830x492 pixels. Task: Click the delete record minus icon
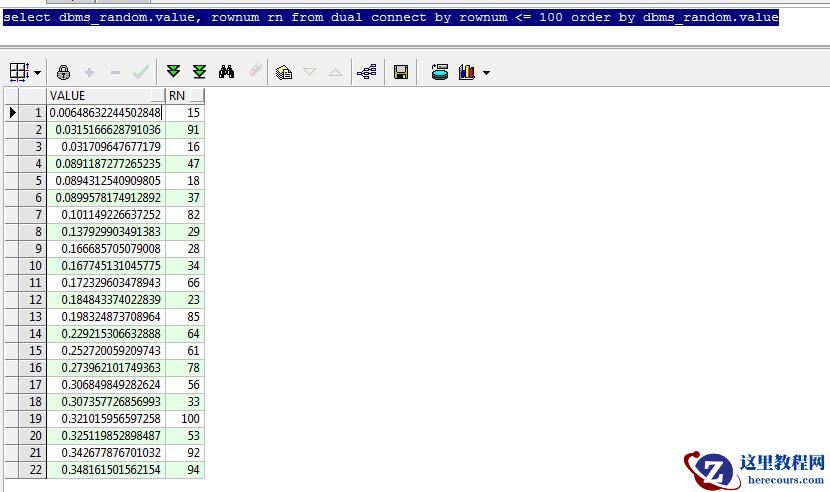pos(115,73)
